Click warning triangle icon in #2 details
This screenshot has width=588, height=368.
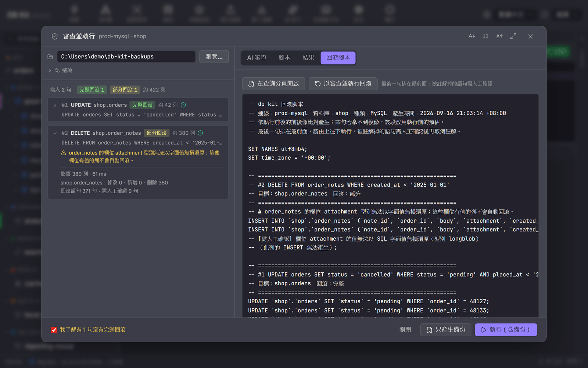pos(64,153)
